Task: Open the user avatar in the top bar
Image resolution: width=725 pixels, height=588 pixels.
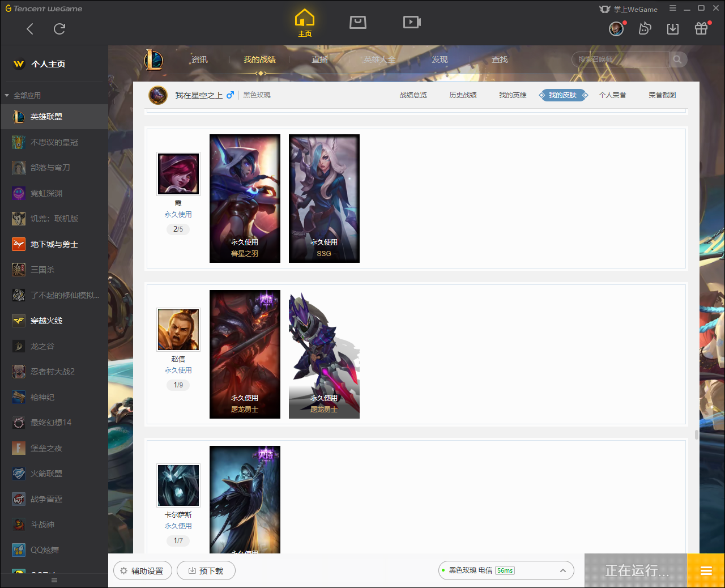Action: [x=616, y=28]
